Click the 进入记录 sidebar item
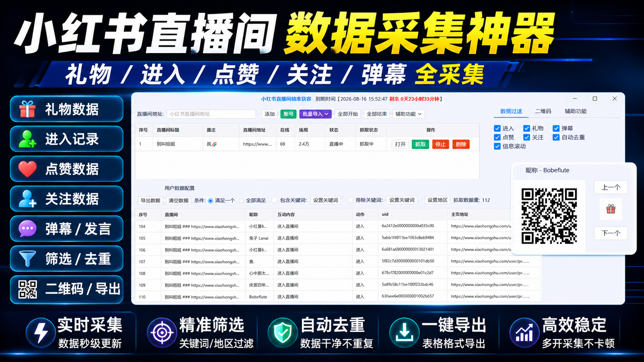The height and width of the screenshot is (362, 644). point(67,139)
